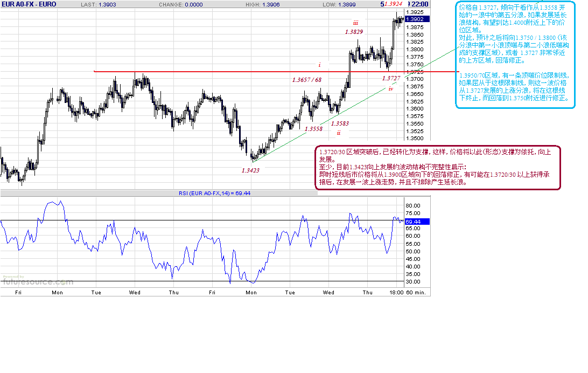Click the RSI (EUR A0-FX,14) = 69.44 title
Viewport: 588px width, 373px height.
[214, 194]
